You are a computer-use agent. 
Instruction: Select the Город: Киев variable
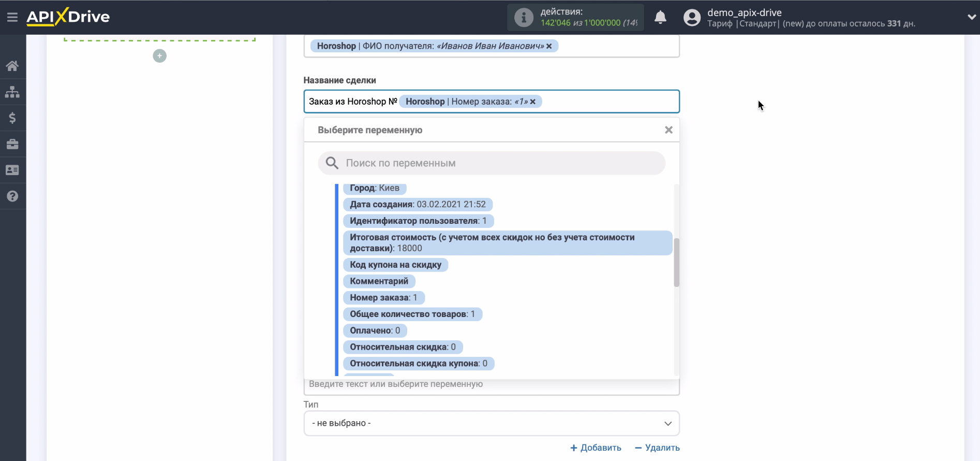[x=375, y=188]
